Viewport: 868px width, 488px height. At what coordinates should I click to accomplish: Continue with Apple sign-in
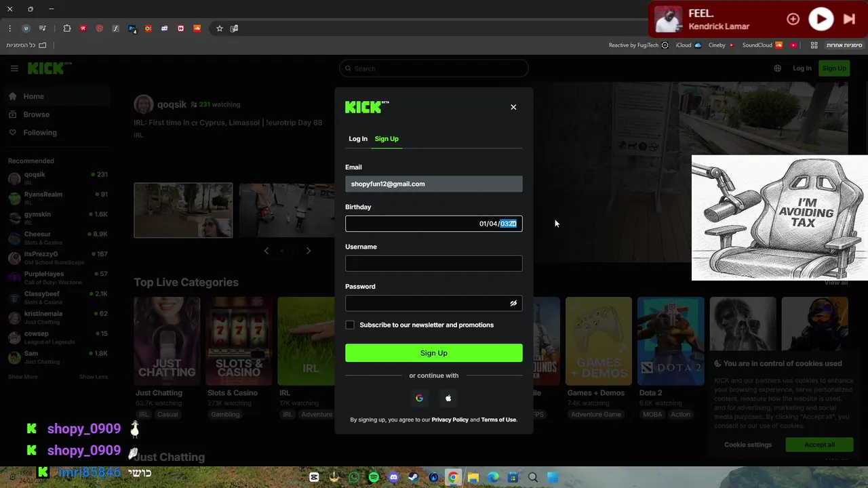448,399
